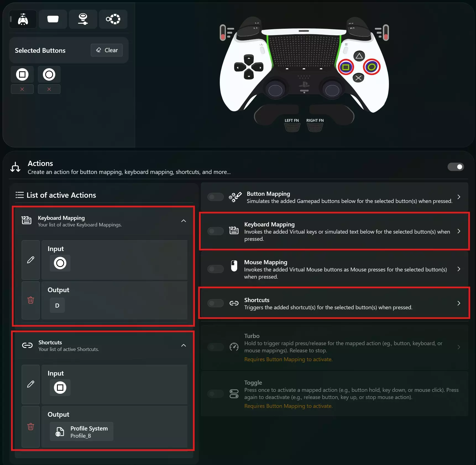
Task: Remove Square from selected buttons
Action: [22, 89]
